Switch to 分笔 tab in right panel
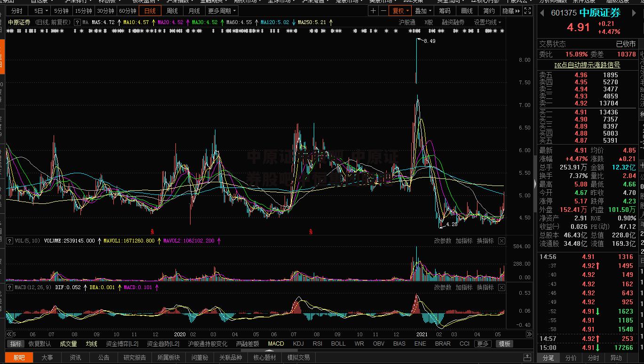The height and width of the screenshot is (364, 644). pos(548,358)
